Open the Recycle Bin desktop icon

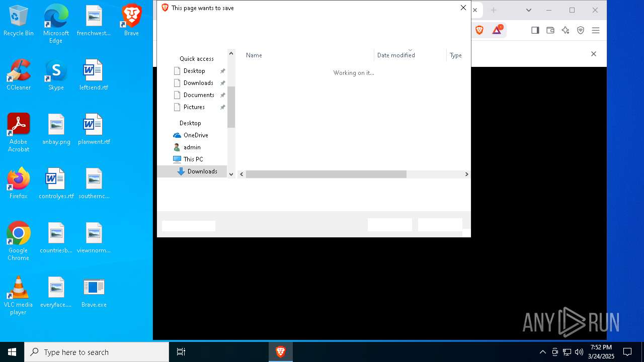coord(19,21)
